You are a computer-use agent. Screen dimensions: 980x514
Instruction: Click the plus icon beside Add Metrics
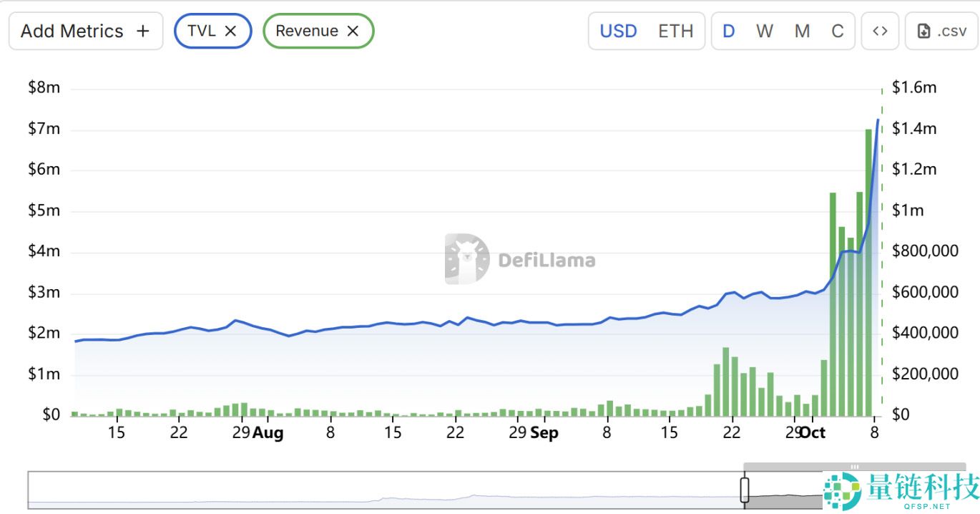142,30
